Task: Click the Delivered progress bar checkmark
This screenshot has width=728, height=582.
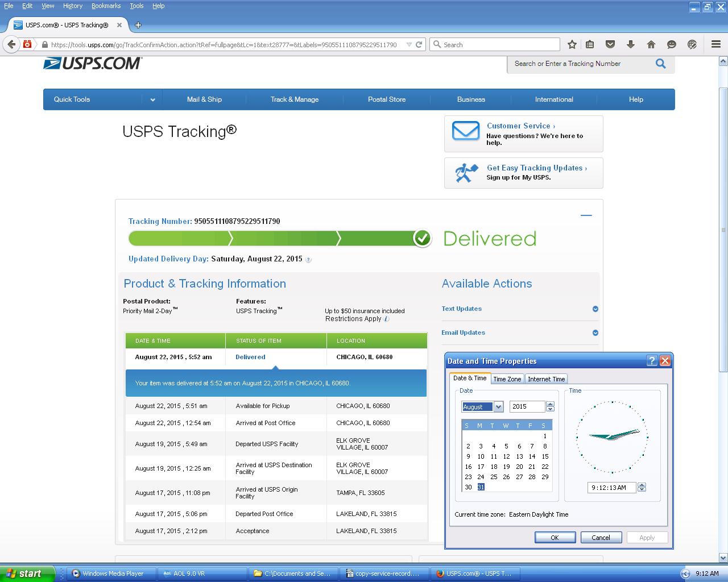Action: point(422,238)
